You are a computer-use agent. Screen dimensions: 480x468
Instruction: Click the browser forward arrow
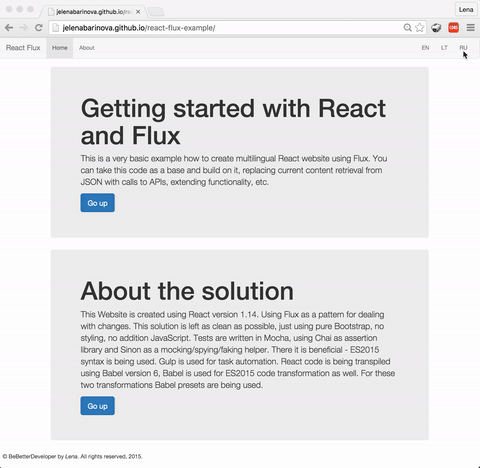click(x=24, y=28)
